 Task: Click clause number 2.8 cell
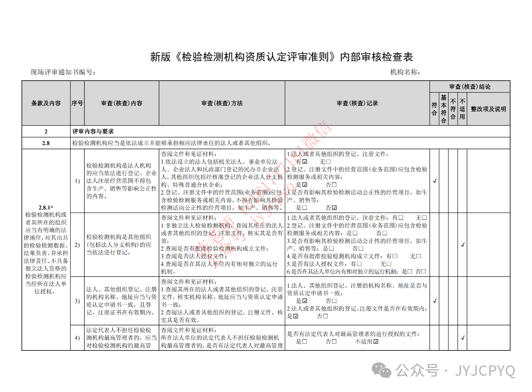tap(46, 143)
